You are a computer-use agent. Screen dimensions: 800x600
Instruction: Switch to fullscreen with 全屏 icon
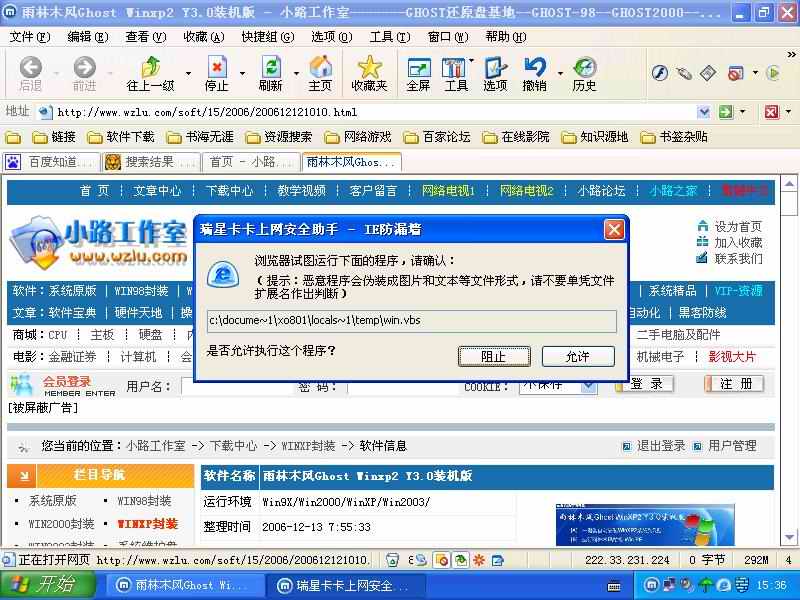click(x=418, y=73)
